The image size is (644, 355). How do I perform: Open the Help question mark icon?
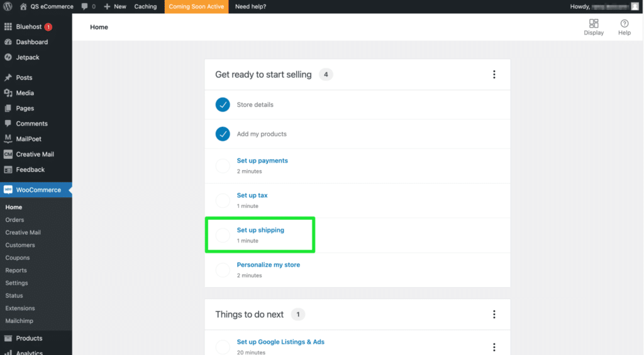(625, 23)
